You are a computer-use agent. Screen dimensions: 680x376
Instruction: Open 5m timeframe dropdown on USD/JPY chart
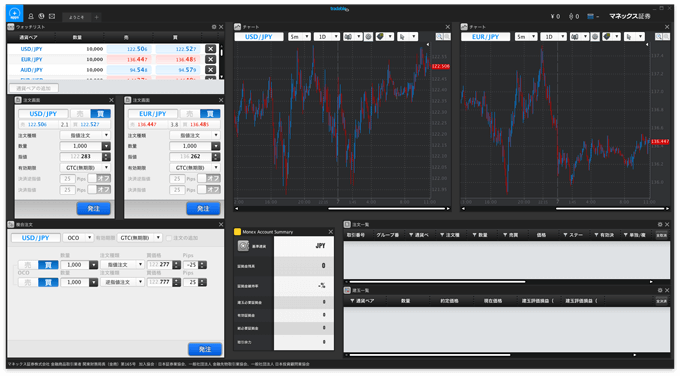click(x=299, y=37)
